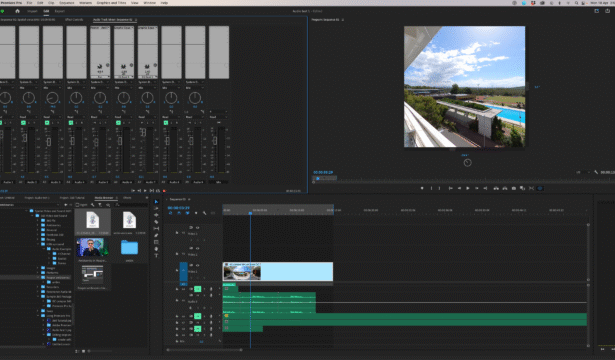Click the Export Frame camera icon
Viewport: 615px width, 360px height.
click(x=514, y=188)
